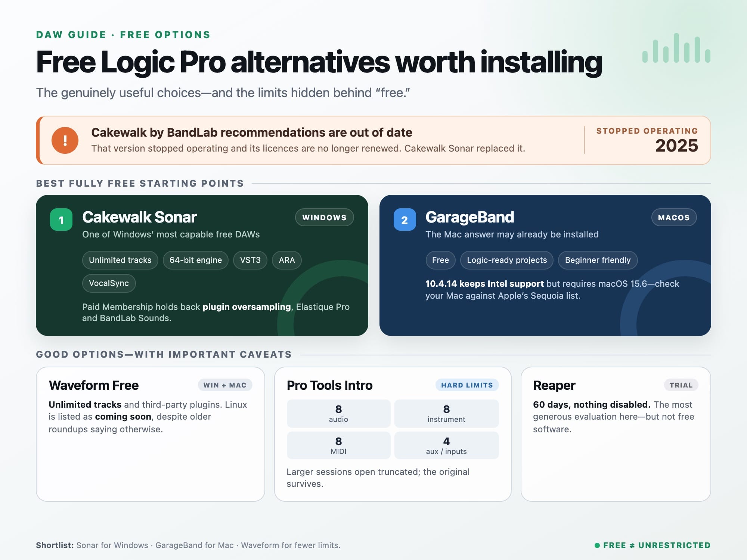Click the 'STOPPED OPERATING' label
This screenshot has height=560, width=747.
pyautogui.click(x=647, y=131)
